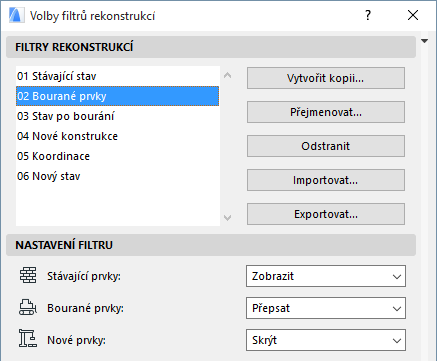
Task: Open the Nové prvky Skrýt dropdown
Action: coord(326,340)
